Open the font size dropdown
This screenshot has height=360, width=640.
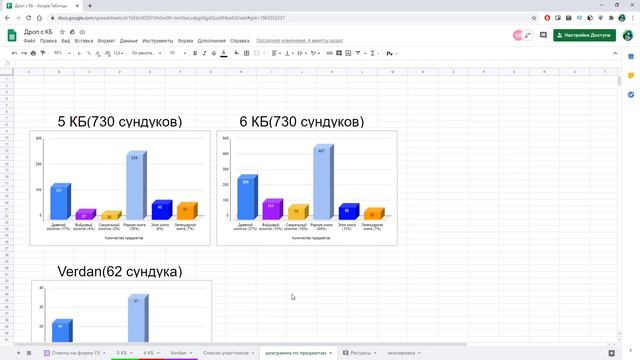pyautogui.click(x=178, y=53)
